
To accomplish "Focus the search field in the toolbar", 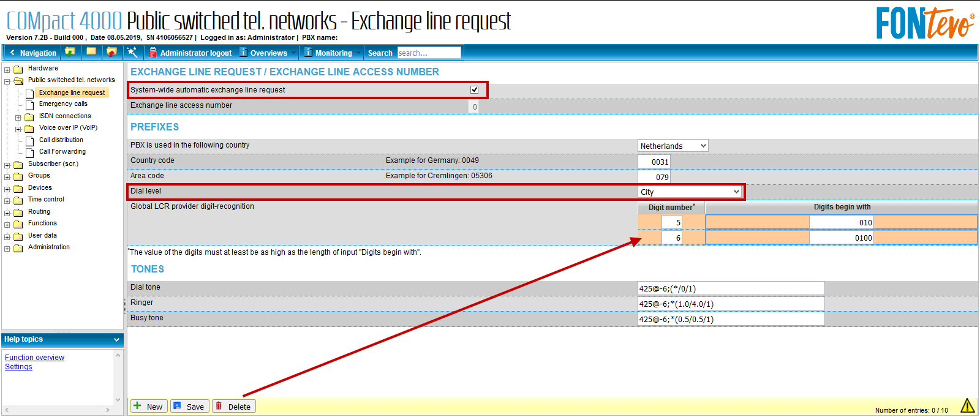I will [429, 53].
